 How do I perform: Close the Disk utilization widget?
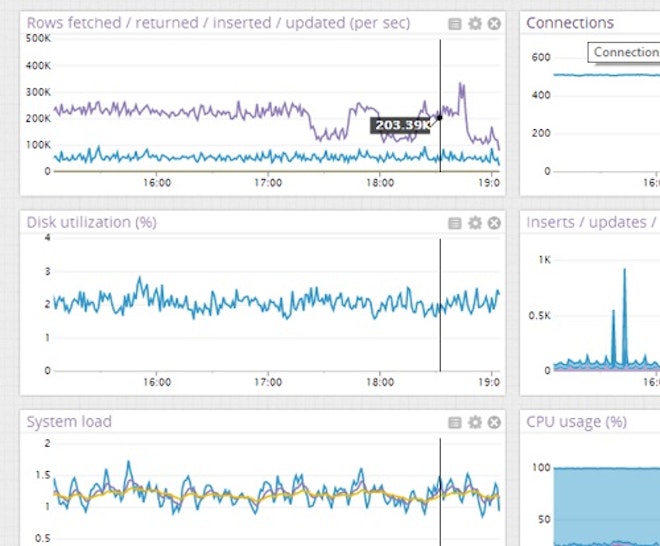pos(494,223)
